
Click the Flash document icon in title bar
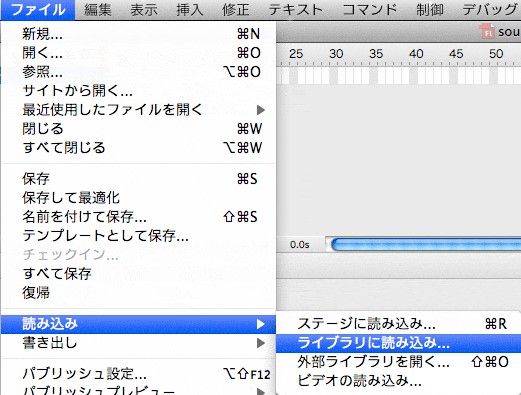(487, 31)
